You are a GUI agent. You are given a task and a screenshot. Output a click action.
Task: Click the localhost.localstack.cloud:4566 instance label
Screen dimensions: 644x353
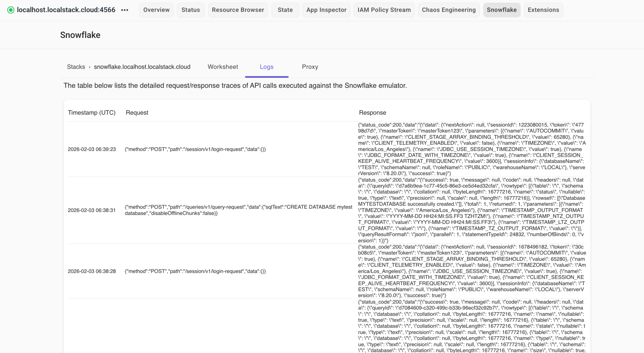[66, 10]
